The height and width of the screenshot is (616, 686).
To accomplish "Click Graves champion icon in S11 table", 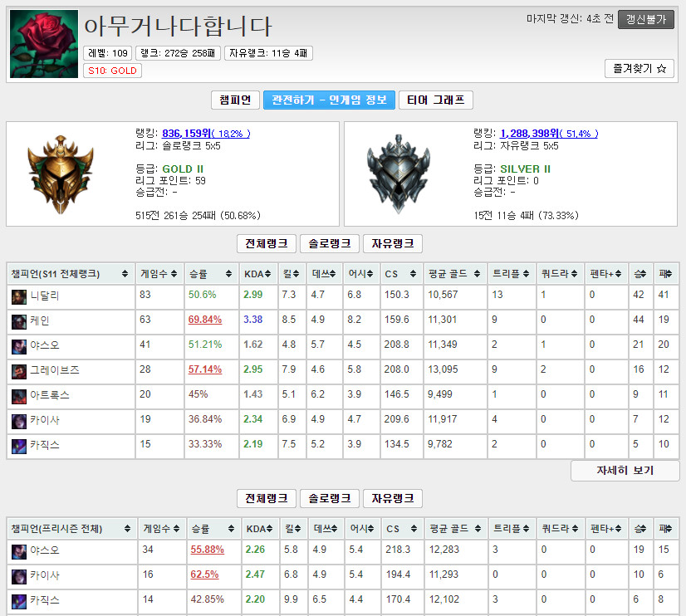I will [x=19, y=372].
